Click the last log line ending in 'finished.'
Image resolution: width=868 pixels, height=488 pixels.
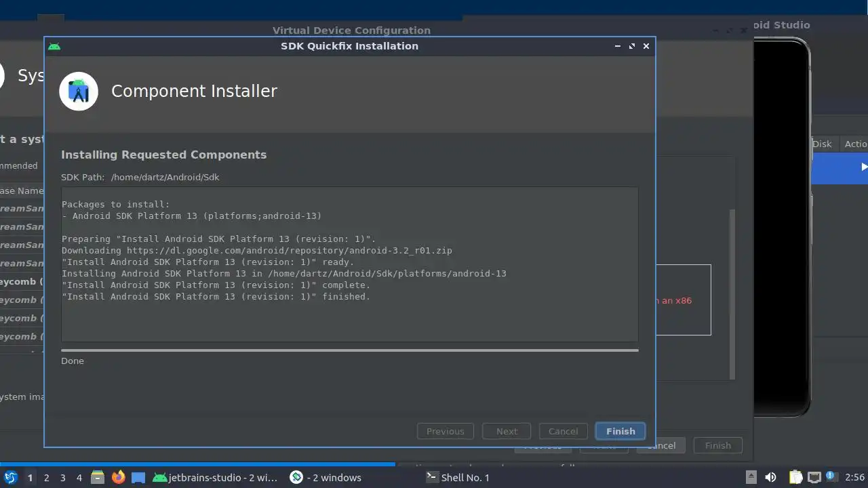click(216, 296)
